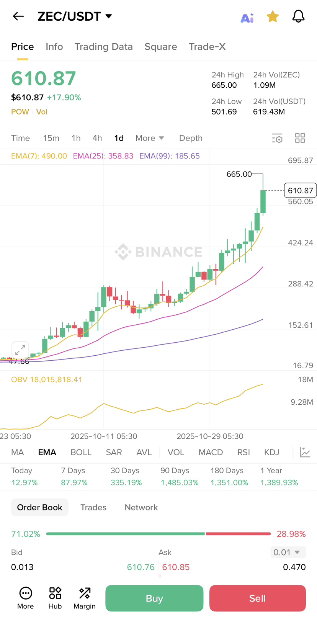Open the Trade-X tab
The width and height of the screenshot is (317, 644).
pyautogui.click(x=207, y=47)
